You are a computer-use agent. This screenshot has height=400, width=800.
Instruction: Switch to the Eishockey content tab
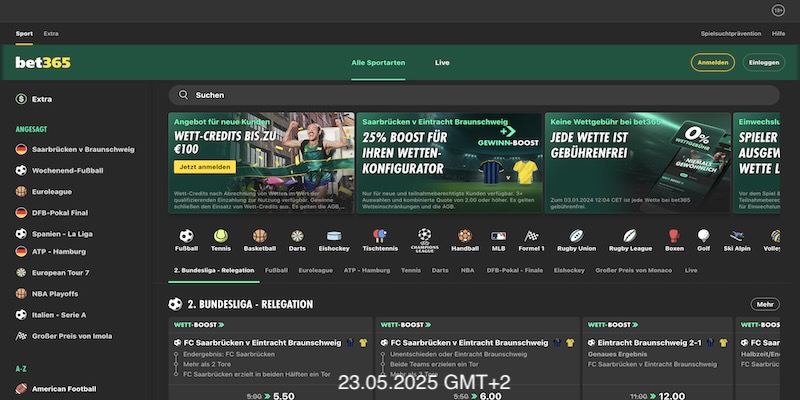point(569,270)
